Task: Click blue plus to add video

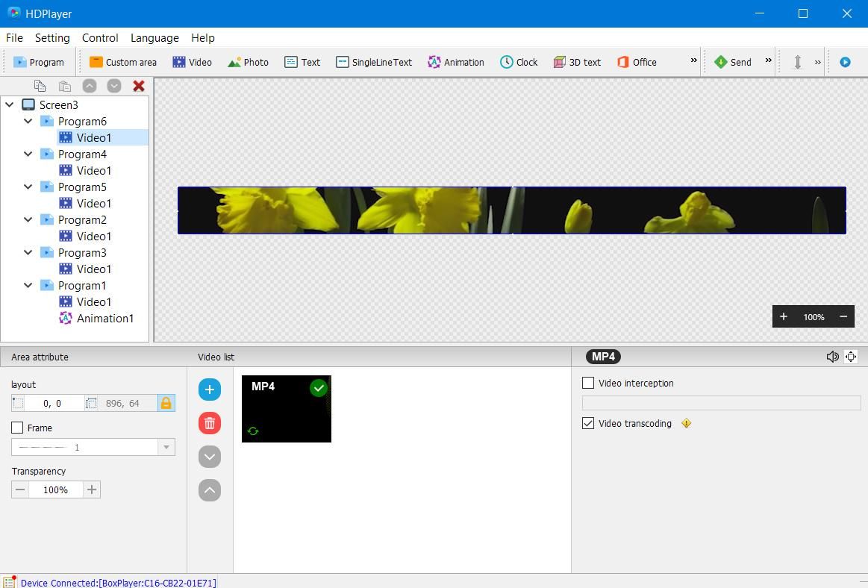Action: point(210,390)
